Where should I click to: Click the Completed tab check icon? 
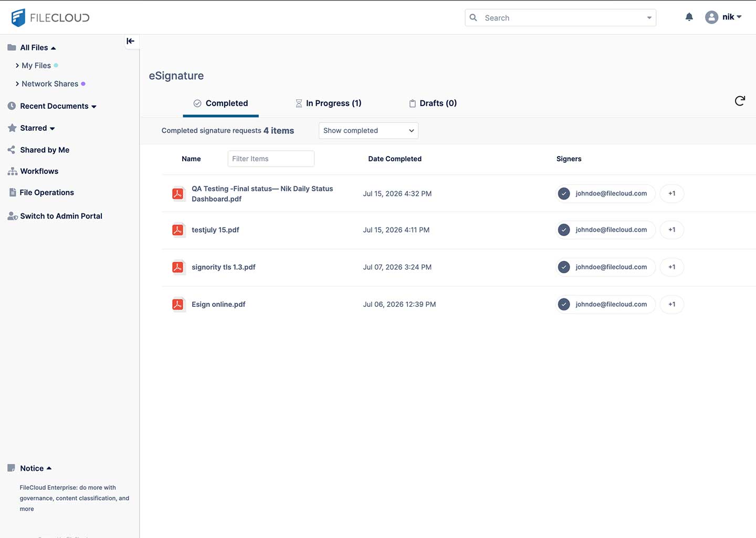pyautogui.click(x=197, y=104)
